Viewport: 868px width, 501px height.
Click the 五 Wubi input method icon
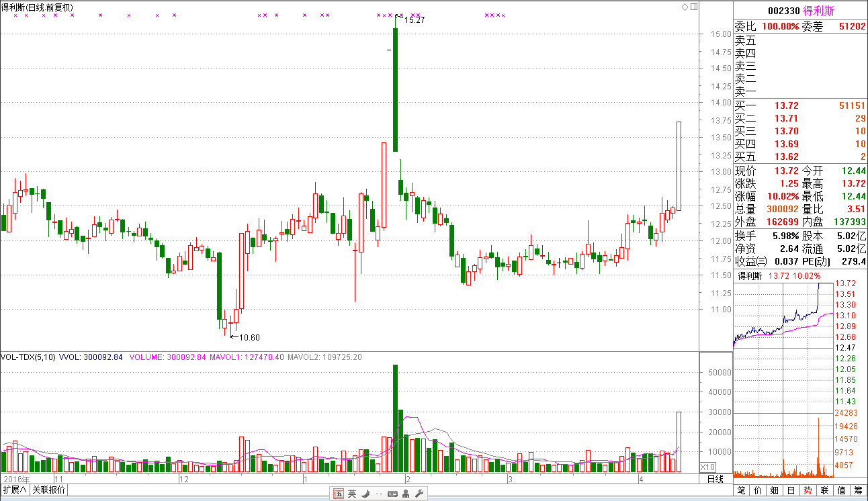[339, 494]
